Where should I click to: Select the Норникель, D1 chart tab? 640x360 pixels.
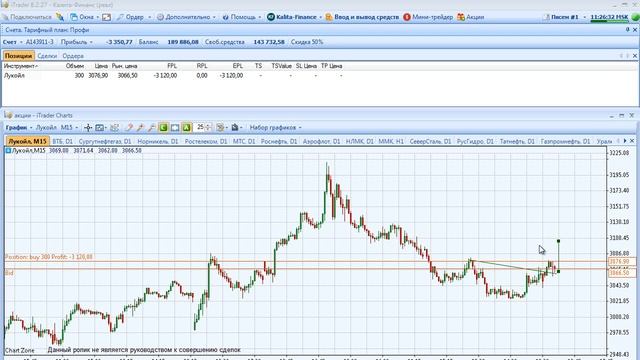(x=158, y=141)
